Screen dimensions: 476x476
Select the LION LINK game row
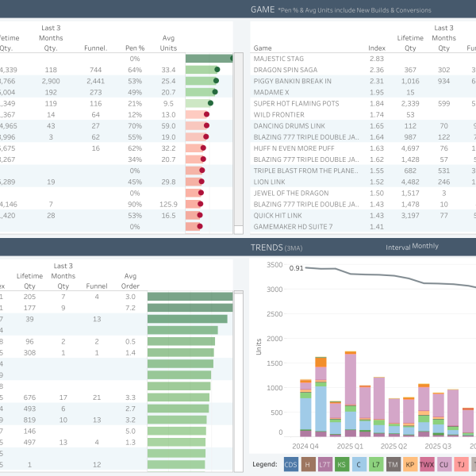point(269,182)
